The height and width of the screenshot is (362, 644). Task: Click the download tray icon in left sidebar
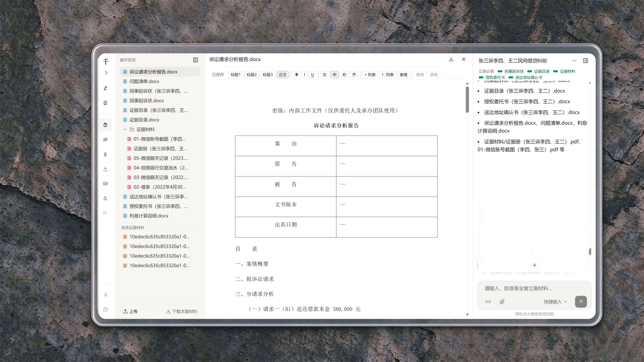(x=105, y=169)
